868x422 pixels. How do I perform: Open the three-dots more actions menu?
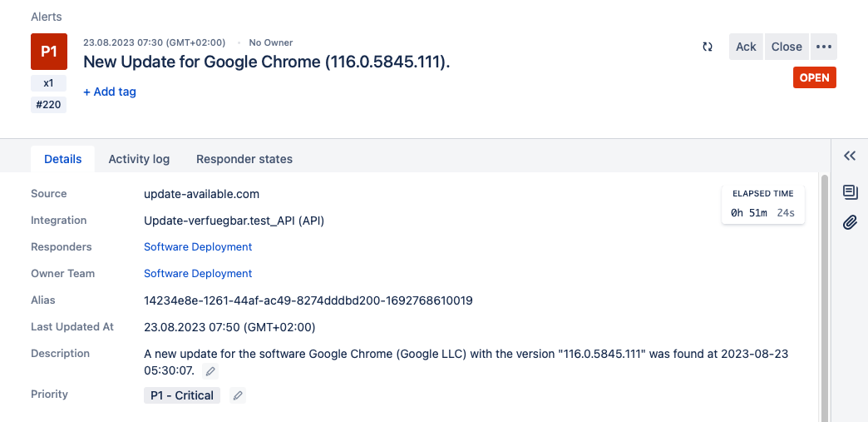(x=824, y=47)
